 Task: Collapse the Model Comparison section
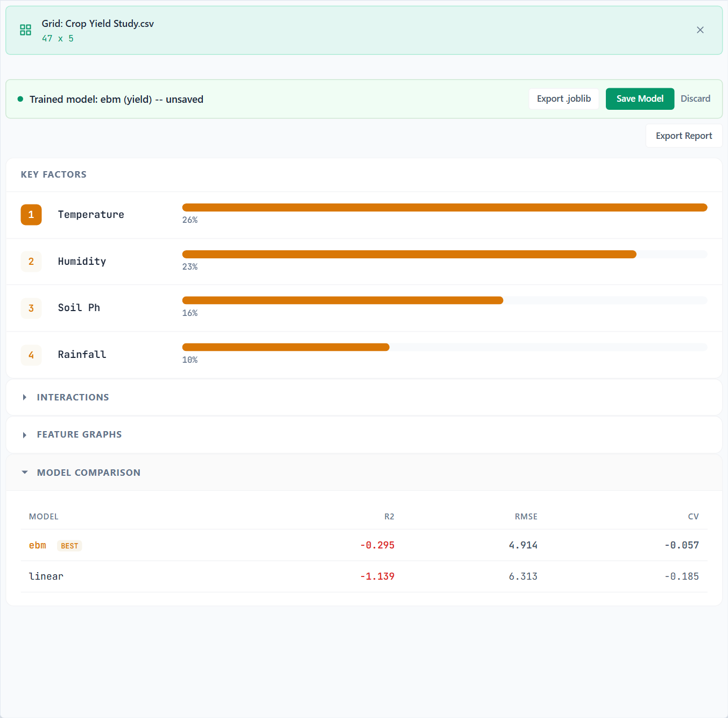pos(364,473)
